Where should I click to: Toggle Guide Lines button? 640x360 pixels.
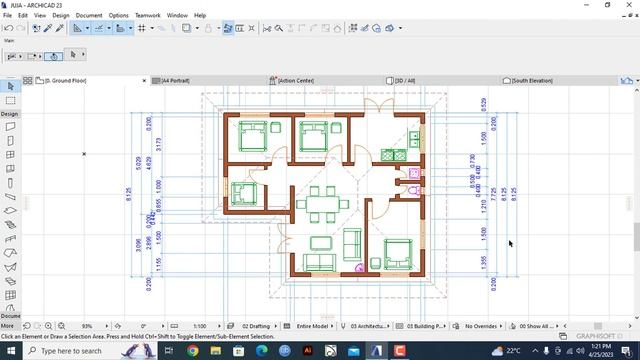[x=77, y=28]
